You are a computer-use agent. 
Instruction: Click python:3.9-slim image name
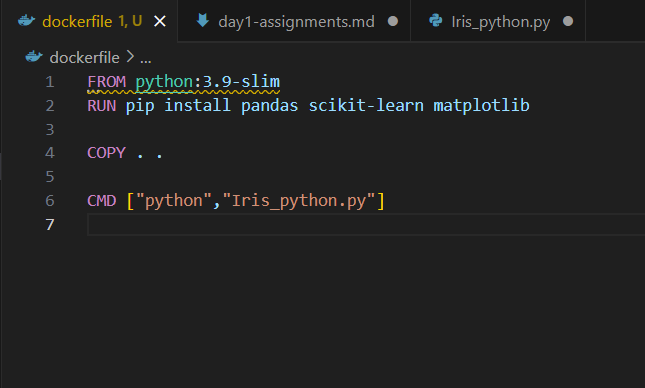(x=208, y=81)
